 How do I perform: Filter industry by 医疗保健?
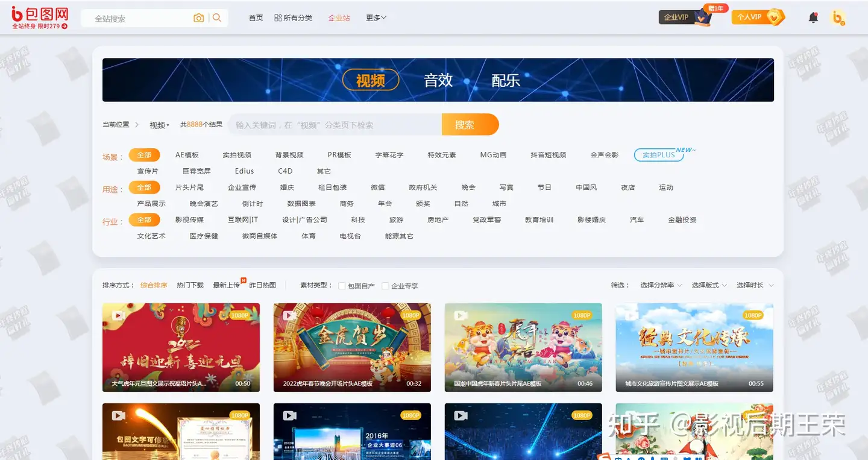pyautogui.click(x=204, y=236)
